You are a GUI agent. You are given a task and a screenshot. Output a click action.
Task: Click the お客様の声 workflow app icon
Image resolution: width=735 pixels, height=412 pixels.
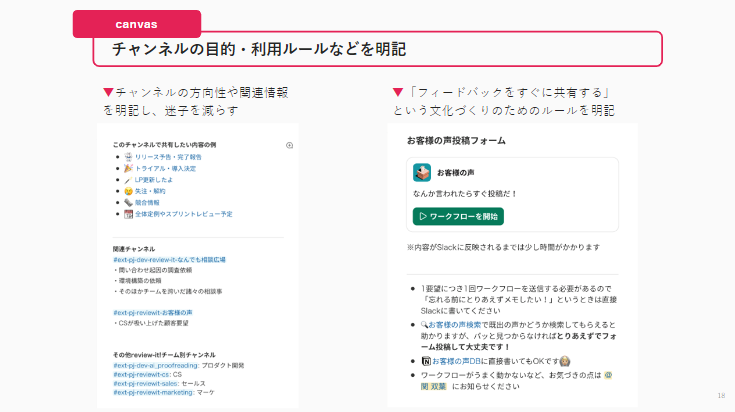point(422,173)
